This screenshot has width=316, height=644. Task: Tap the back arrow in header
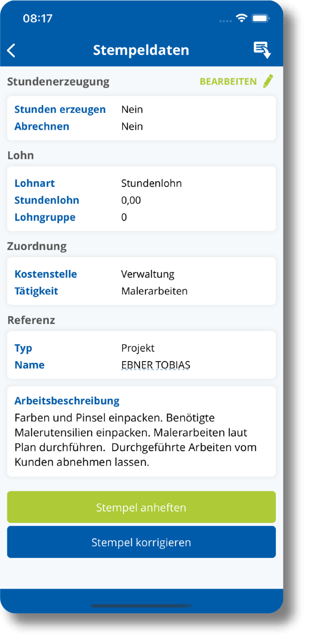point(11,50)
